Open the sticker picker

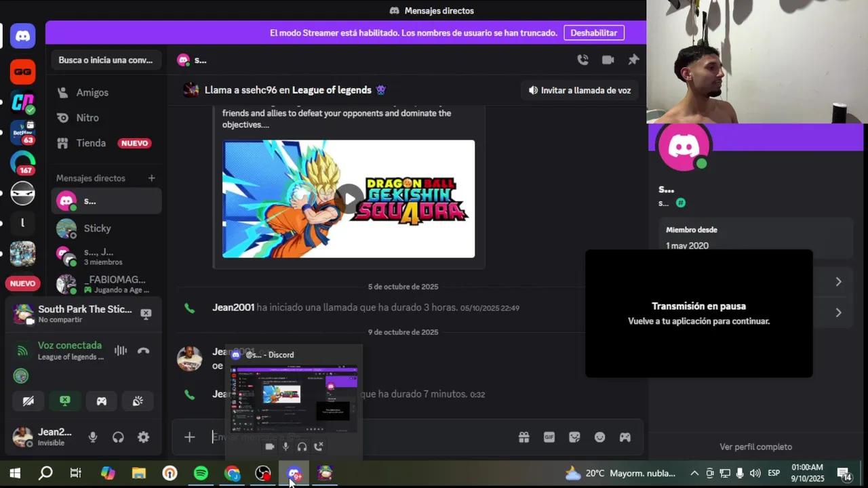tap(574, 437)
